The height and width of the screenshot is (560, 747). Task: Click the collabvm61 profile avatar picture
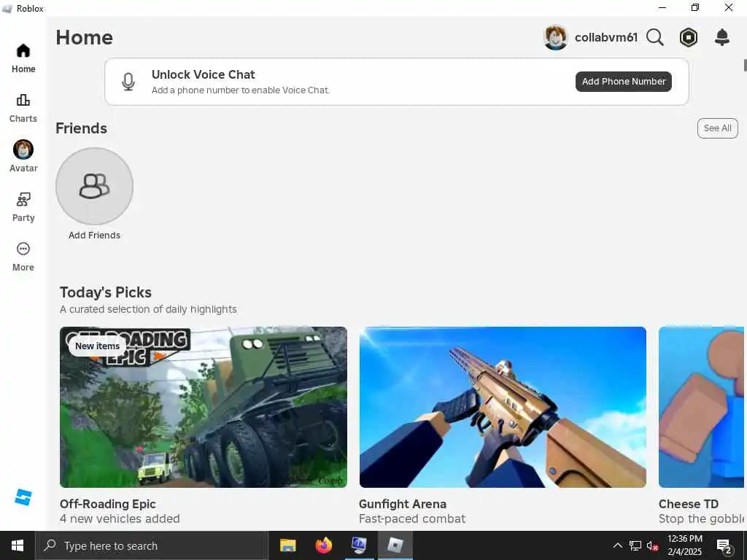(555, 37)
